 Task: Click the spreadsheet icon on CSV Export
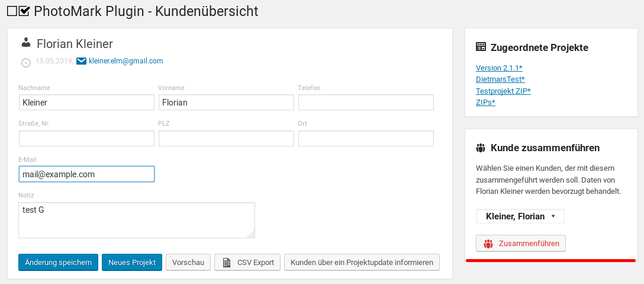click(226, 263)
